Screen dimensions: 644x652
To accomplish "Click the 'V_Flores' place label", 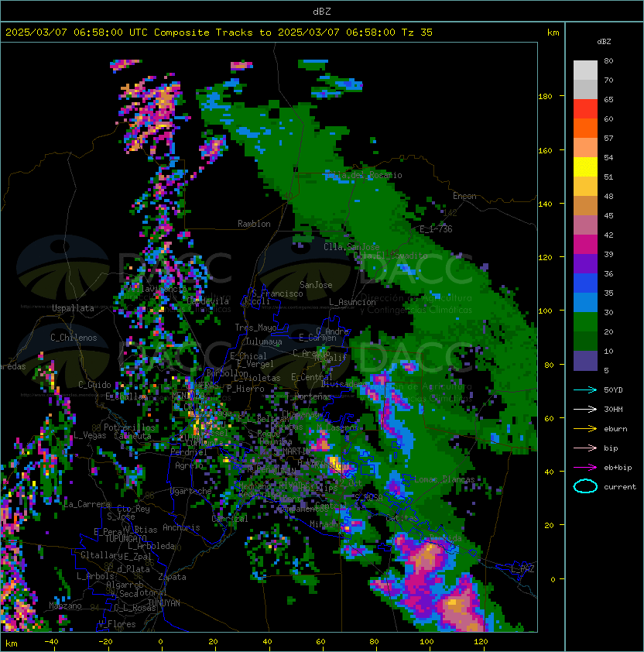I will (117, 624).
